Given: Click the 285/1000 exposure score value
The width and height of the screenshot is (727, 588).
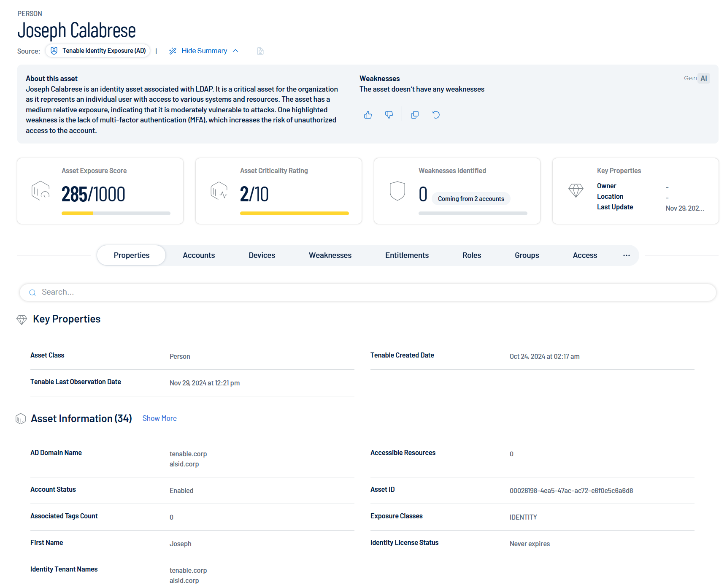Looking at the screenshot, I should 93,195.
